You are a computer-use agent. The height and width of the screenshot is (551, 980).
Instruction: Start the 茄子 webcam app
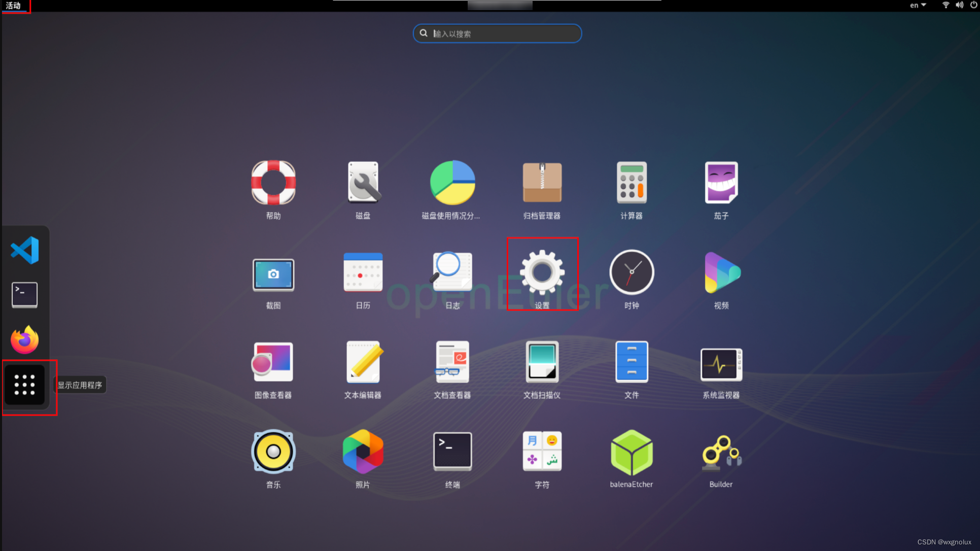(x=720, y=183)
